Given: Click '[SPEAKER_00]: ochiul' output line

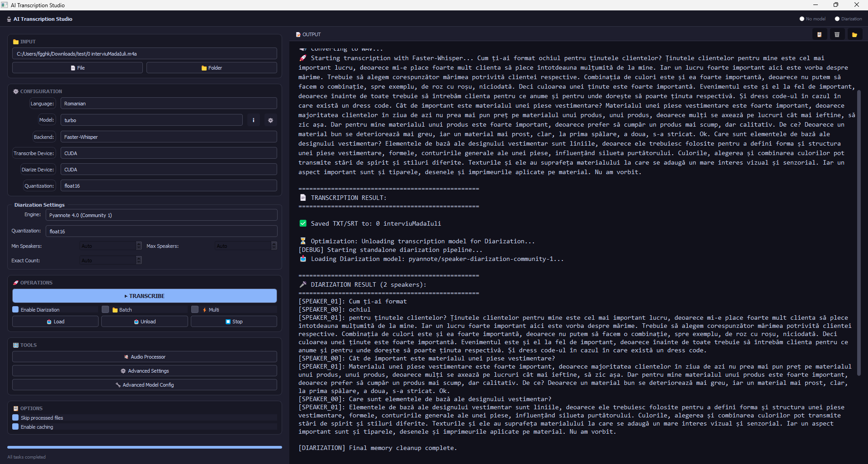Looking at the screenshot, I should pyautogui.click(x=334, y=309).
